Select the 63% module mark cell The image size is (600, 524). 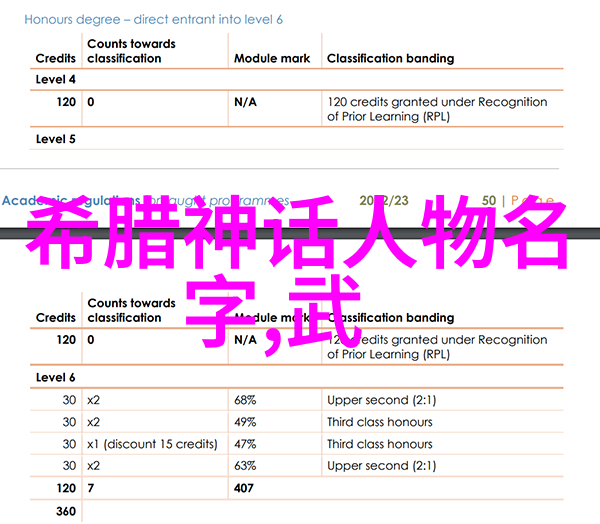[245, 466]
